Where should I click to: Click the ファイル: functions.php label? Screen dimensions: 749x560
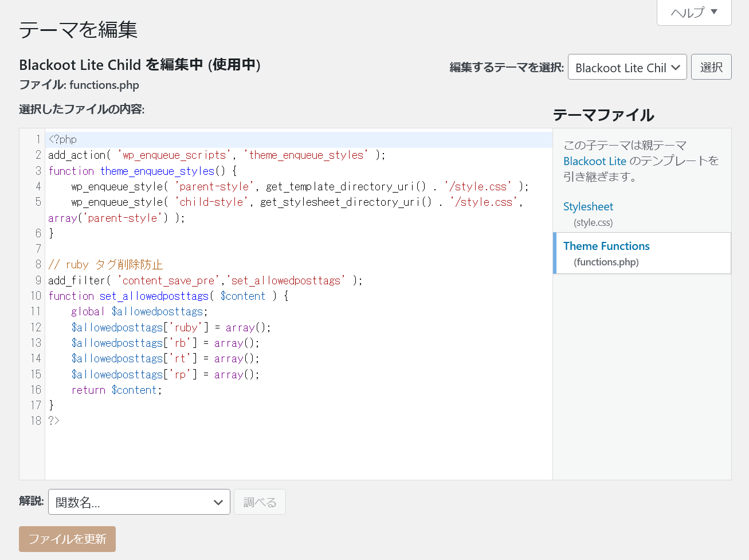pyautogui.click(x=79, y=85)
